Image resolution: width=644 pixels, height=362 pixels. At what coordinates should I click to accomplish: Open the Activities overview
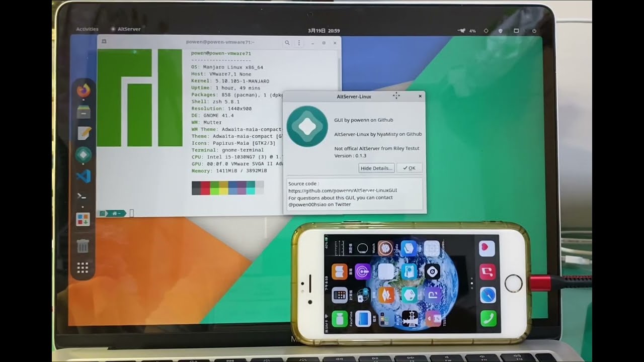coord(87,29)
